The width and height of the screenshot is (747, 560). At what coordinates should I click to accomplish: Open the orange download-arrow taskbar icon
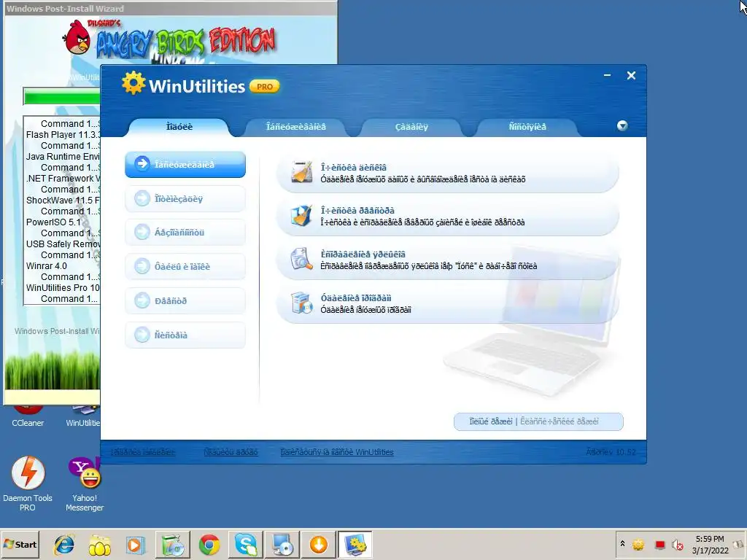pyautogui.click(x=318, y=545)
